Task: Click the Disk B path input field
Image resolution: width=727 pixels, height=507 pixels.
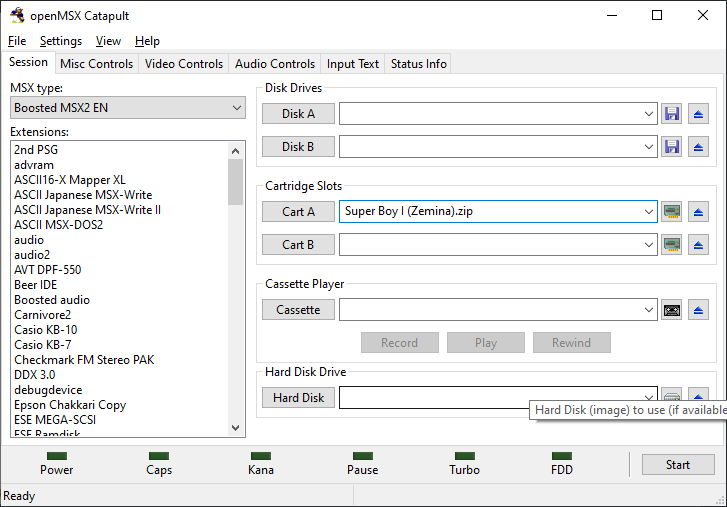Action: point(490,147)
